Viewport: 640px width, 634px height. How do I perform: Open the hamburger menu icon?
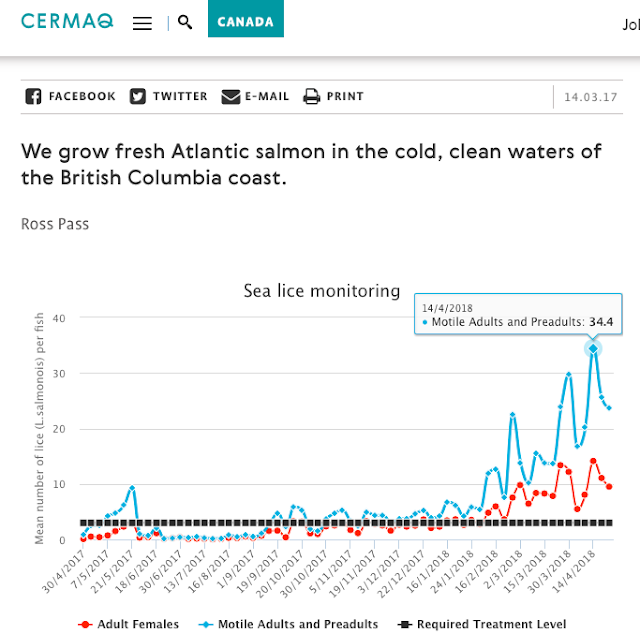pos(142,22)
